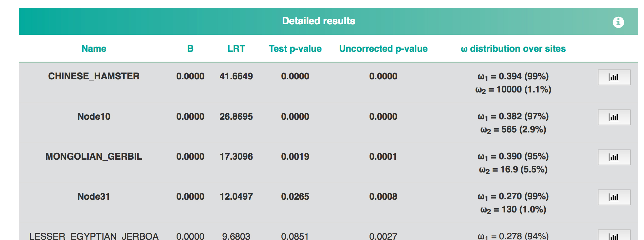This screenshot has width=644, height=240.
Task: Click the Node31 name cell
Action: pos(93,196)
